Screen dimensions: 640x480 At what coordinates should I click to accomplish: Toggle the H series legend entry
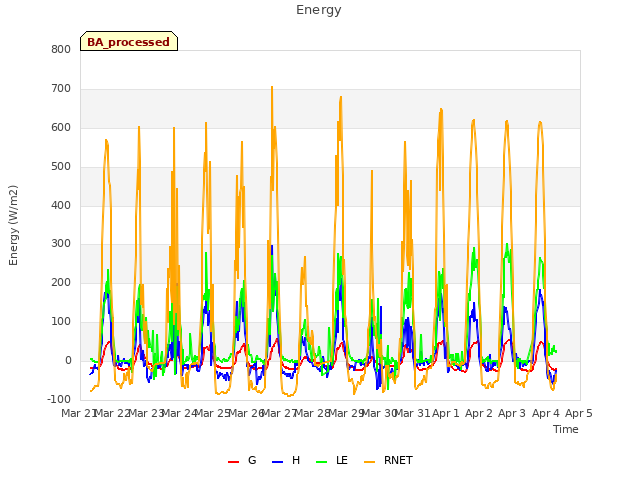286,460
